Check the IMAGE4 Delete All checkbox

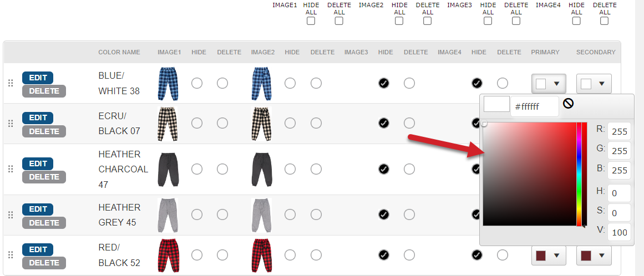point(604,21)
